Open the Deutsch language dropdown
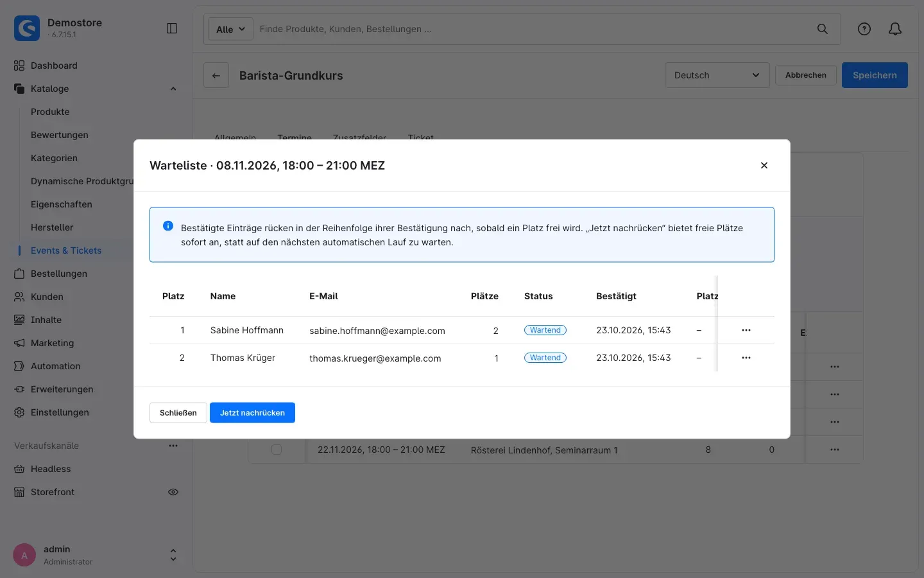Image resolution: width=924 pixels, height=578 pixels. pyautogui.click(x=717, y=75)
